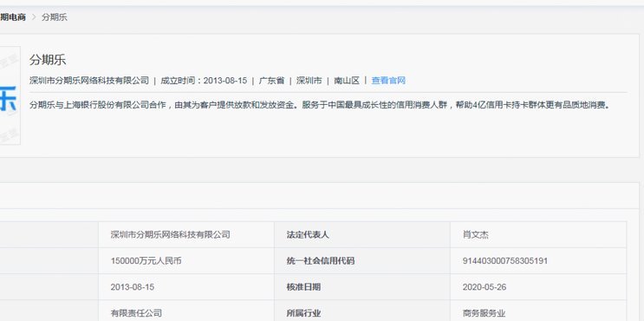Select the 分期乐 page heading
Image resolution: width=644 pixels, height=321 pixels.
tap(48, 60)
